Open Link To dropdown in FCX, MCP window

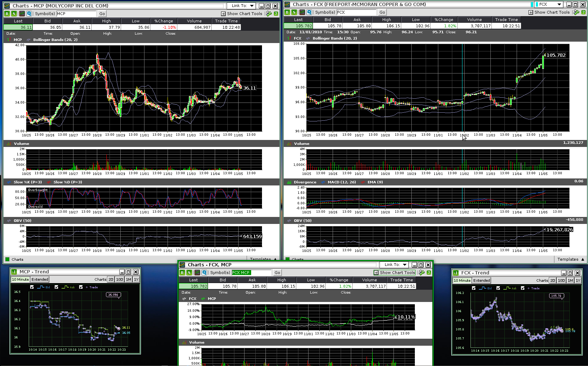394,265
